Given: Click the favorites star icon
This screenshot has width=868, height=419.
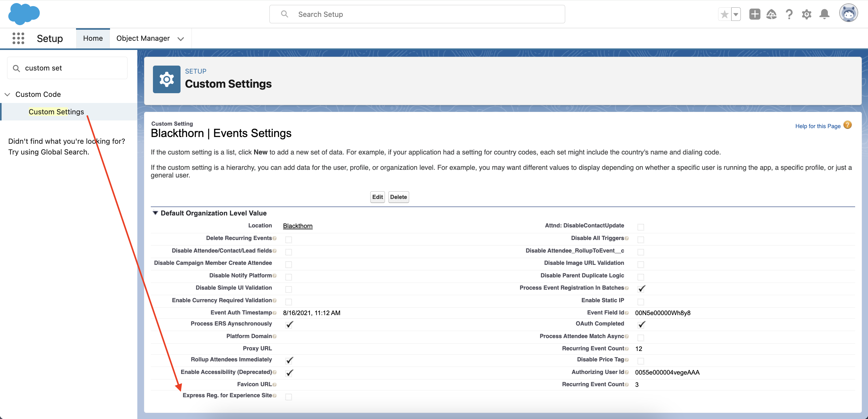Looking at the screenshot, I should tap(725, 14).
